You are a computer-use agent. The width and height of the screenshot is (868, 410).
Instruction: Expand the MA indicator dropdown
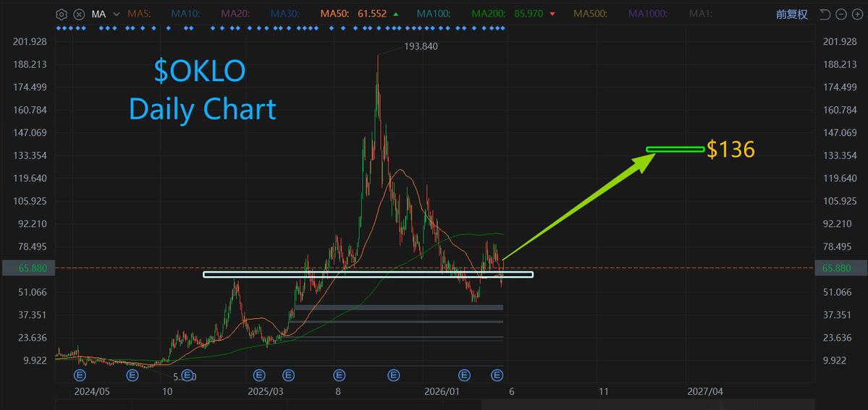click(117, 14)
